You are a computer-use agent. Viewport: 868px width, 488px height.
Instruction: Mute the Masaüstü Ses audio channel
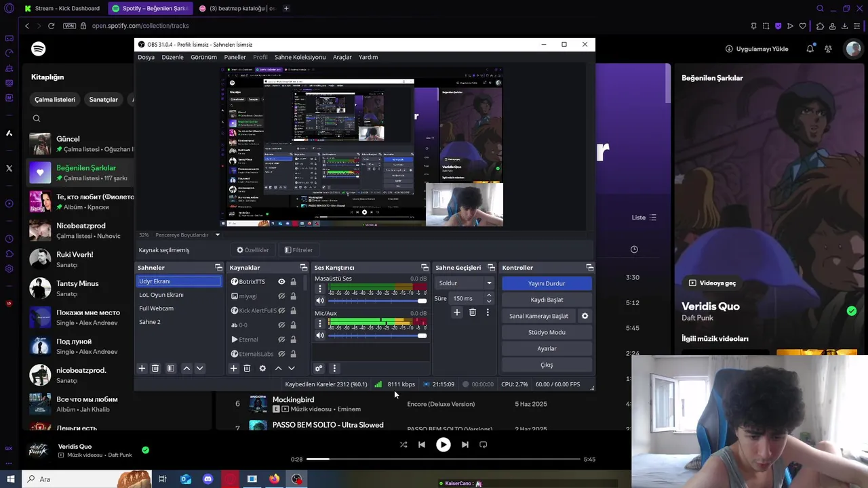(320, 301)
